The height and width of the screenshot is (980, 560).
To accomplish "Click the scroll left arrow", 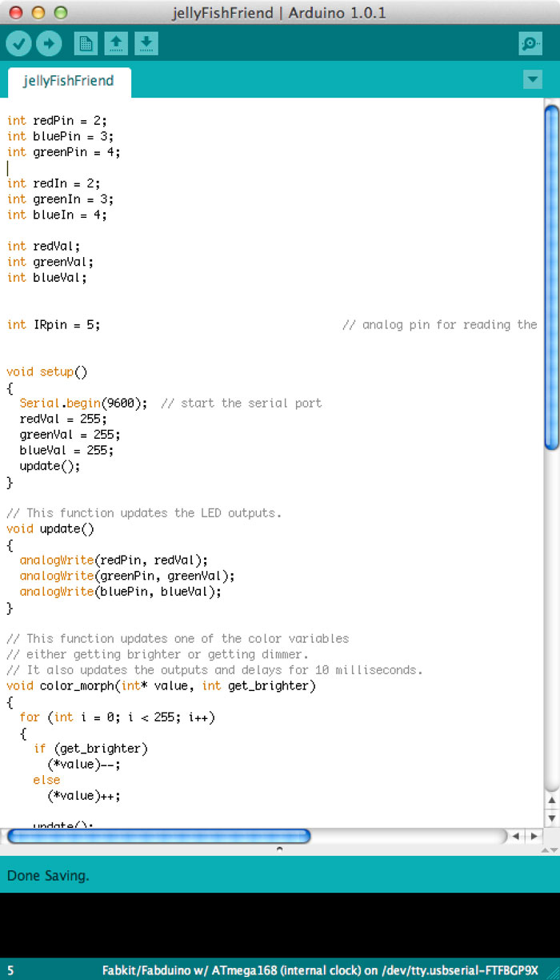I will tap(516, 836).
